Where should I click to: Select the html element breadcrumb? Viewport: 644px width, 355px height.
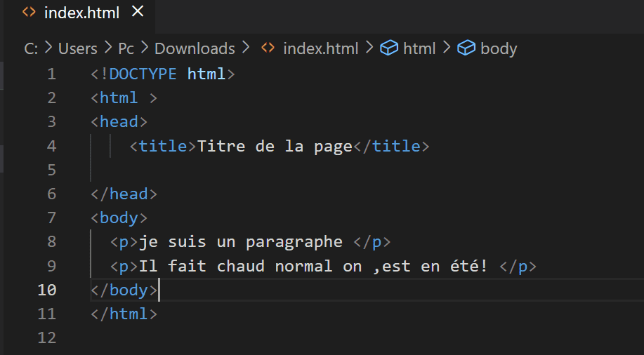(x=419, y=49)
